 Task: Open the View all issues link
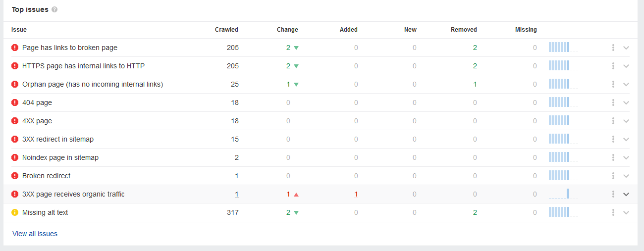tap(35, 234)
